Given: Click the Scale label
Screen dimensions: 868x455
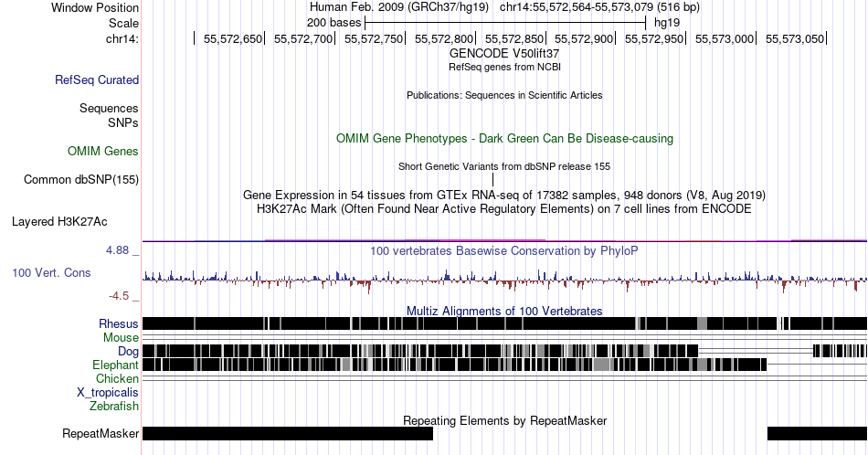Looking at the screenshot, I should pyautogui.click(x=123, y=23).
